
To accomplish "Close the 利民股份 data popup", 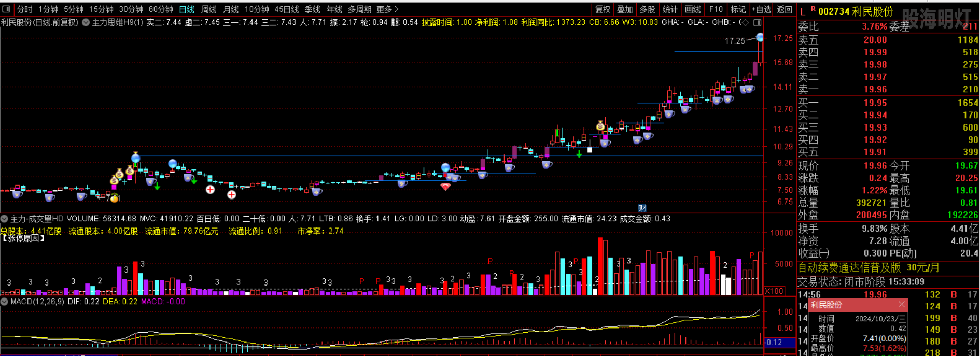I will click(901, 304).
